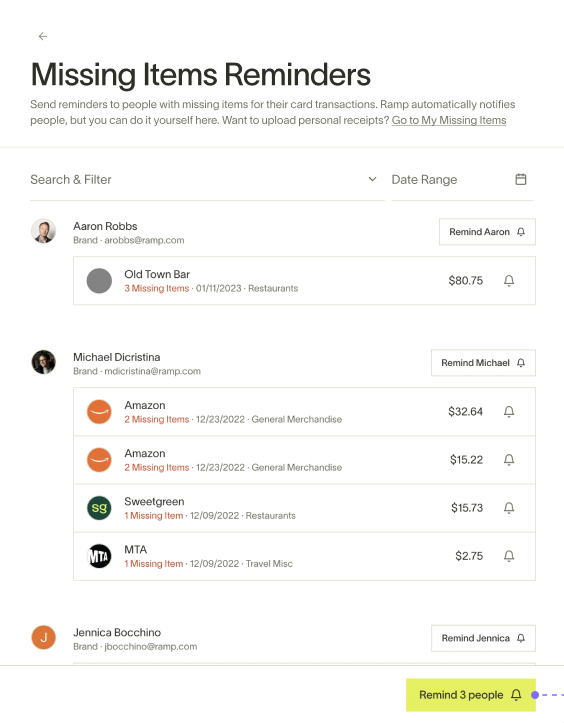Click the $15.22 amount
The width and height of the screenshot is (564, 723).
[466, 460]
